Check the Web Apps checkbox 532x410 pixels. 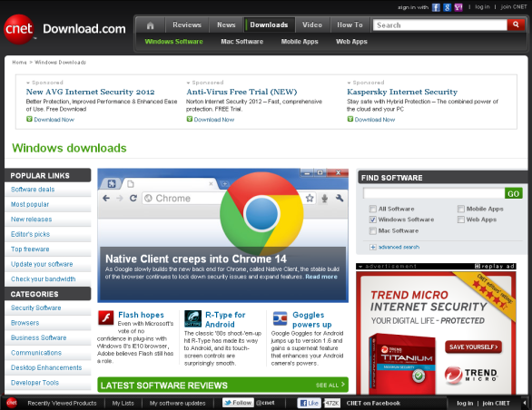coord(461,220)
